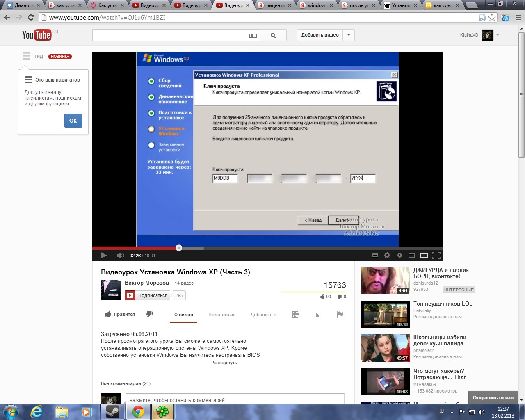This screenshot has height=420, width=525.
Task: Open the Guide menu icon
Action: pos(26,56)
